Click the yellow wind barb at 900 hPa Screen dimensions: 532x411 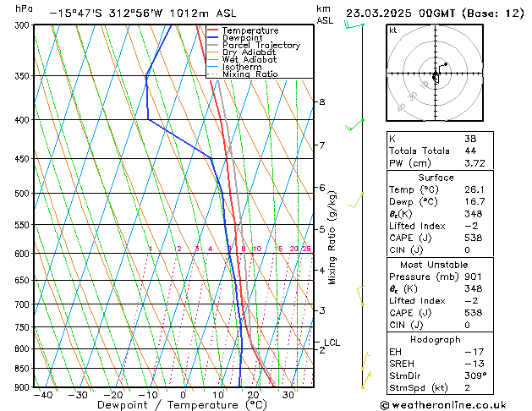tap(367, 380)
